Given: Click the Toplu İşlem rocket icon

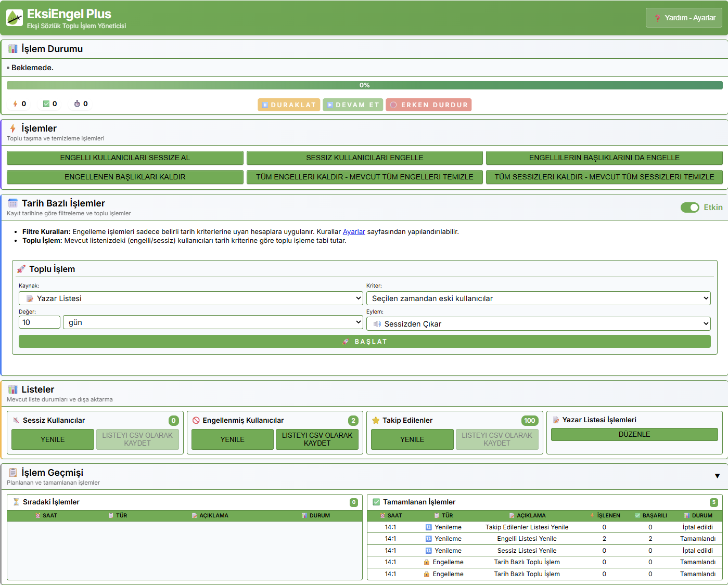Looking at the screenshot, I should 21,269.
